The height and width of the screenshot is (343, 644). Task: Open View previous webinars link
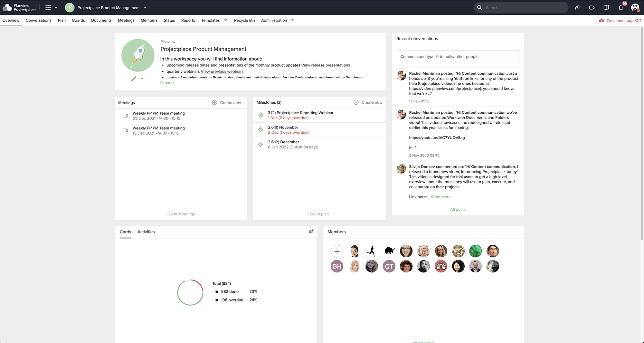[222, 71]
